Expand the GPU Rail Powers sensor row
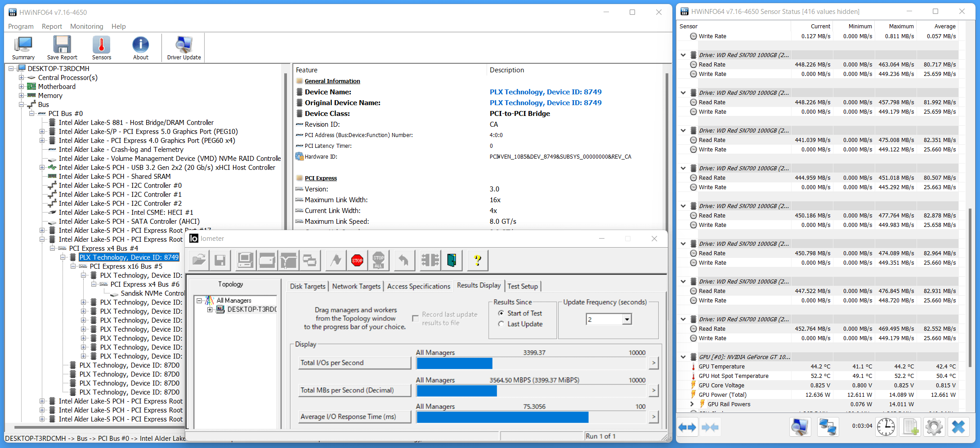The image size is (980, 448). pos(692,404)
